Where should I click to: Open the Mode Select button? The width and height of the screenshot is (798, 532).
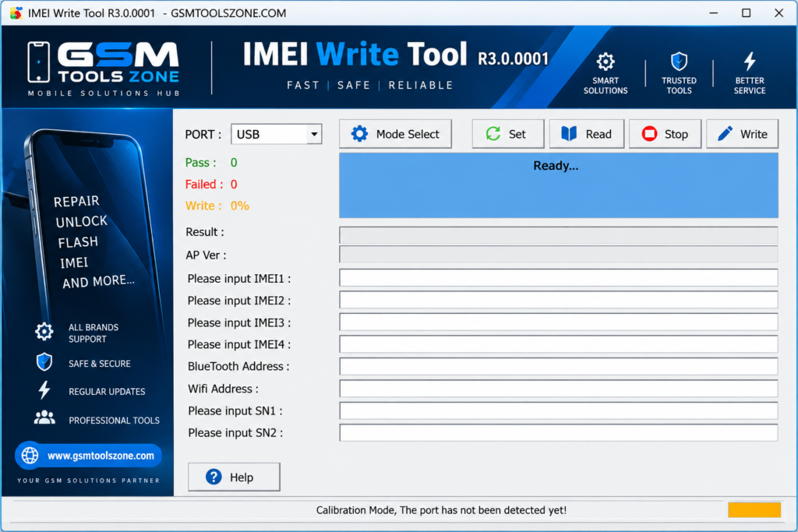(395, 134)
